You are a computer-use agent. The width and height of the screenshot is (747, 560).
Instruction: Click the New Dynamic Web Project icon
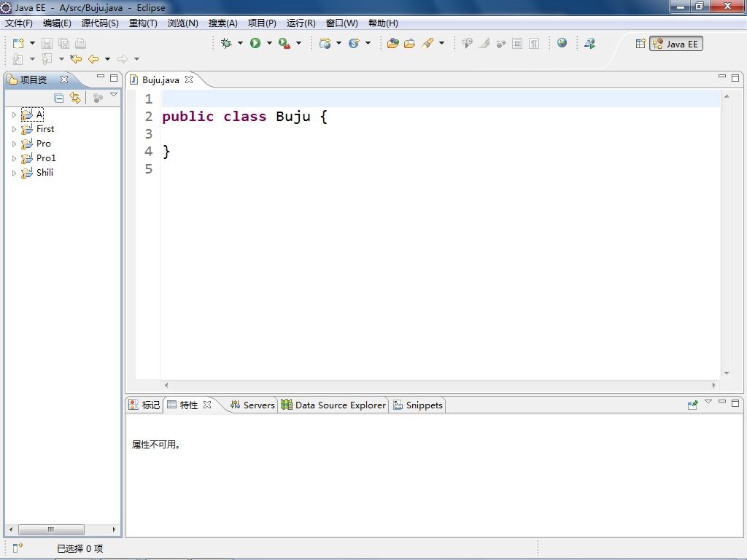point(325,43)
